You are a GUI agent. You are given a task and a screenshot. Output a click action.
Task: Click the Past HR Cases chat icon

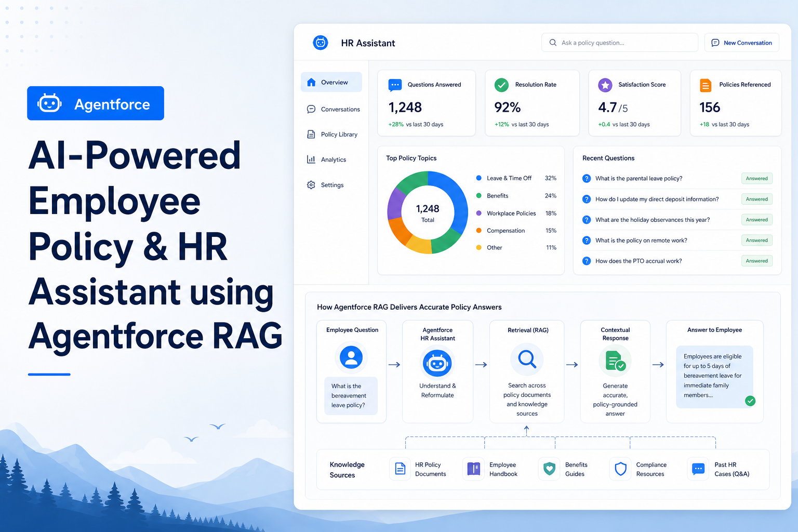coord(698,469)
